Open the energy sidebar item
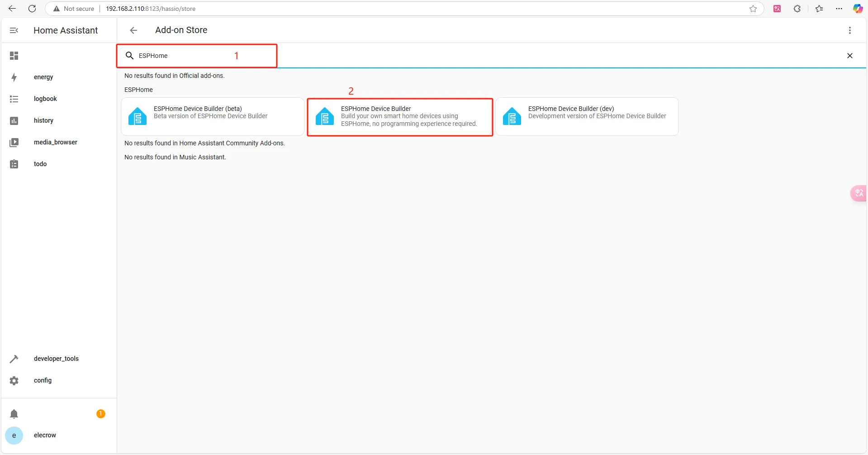Screen dimensions: 868x455 [x=59, y=77]
